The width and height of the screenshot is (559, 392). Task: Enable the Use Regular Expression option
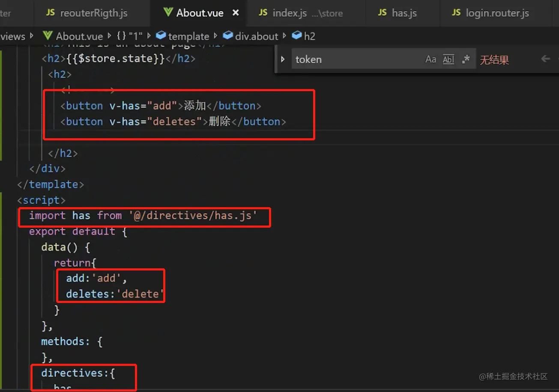click(x=466, y=59)
